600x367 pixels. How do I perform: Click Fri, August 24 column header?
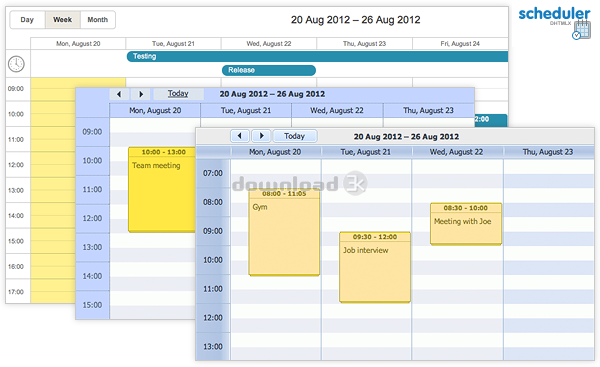click(x=460, y=44)
